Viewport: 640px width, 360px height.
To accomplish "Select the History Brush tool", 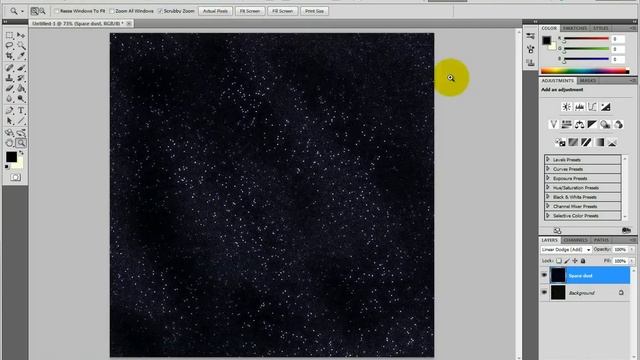I will coord(21,78).
